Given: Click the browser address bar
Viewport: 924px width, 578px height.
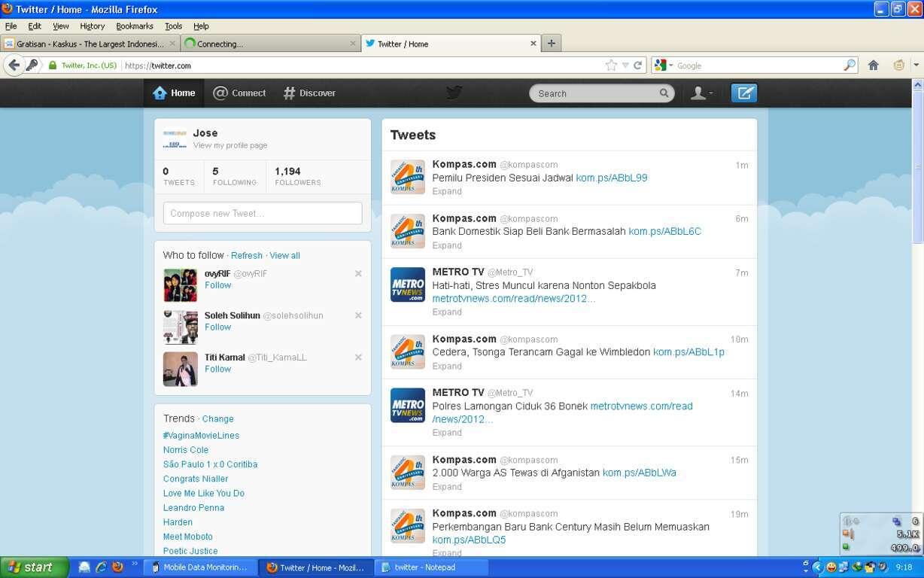Looking at the screenshot, I should tap(361, 65).
